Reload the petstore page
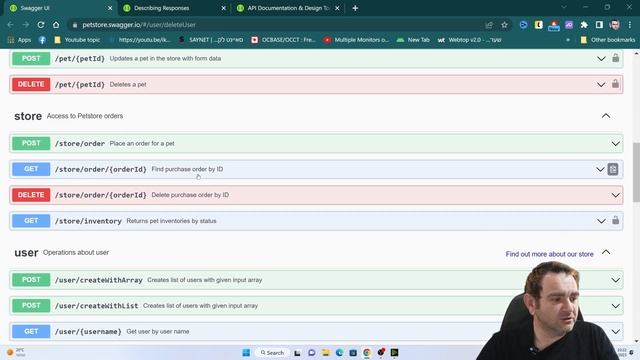 tap(41, 25)
